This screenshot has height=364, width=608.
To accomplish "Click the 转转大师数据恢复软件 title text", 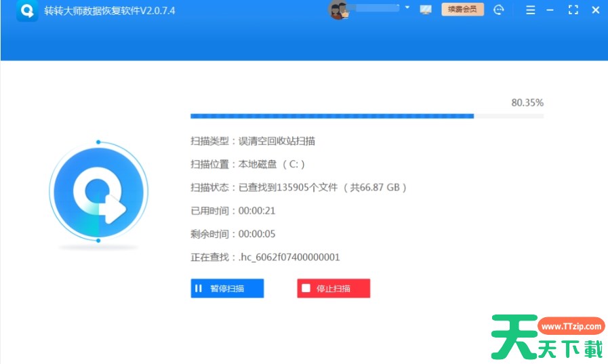I will click(x=109, y=11).
